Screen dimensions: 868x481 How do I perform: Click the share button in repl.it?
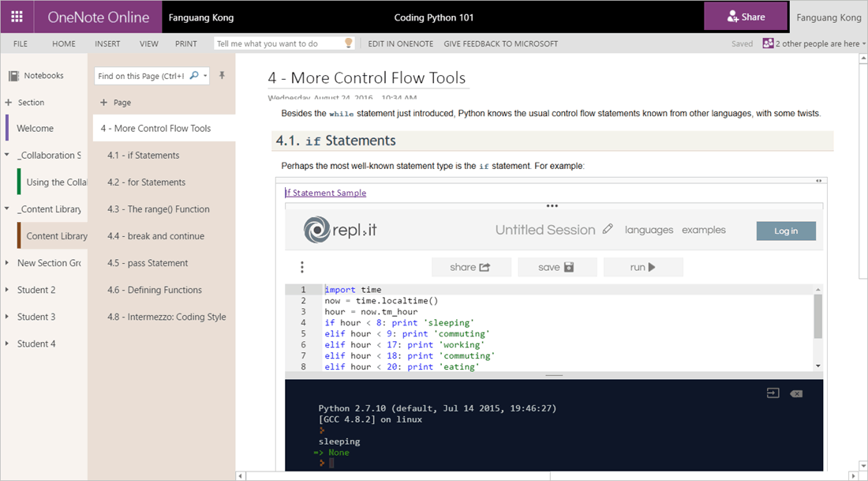470,267
